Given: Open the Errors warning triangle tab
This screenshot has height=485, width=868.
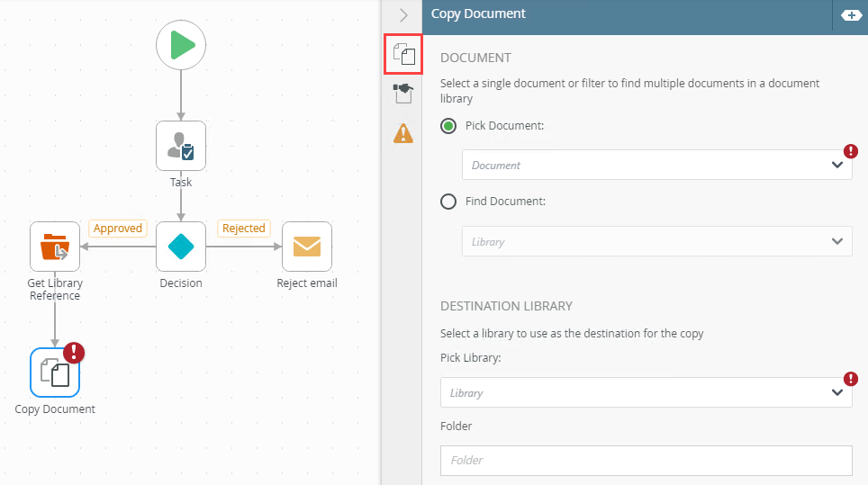Looking at the screenshot, I should (x=404, y=133).
